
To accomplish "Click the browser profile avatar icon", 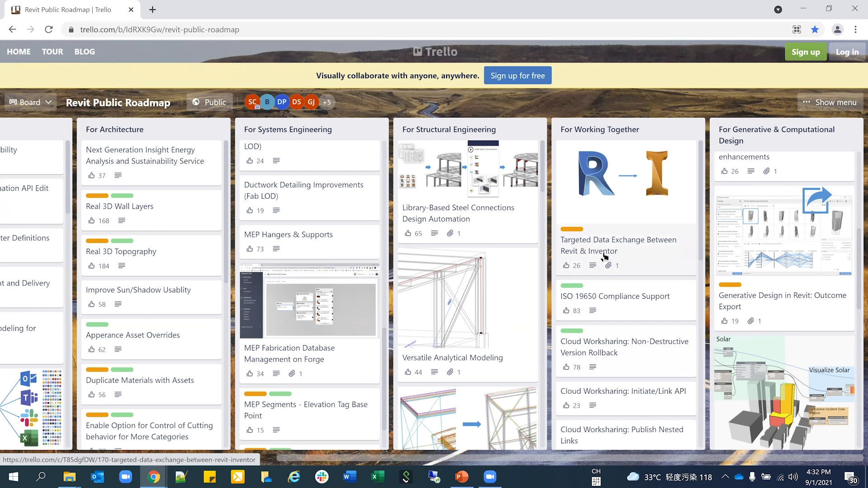I will click(837, 29).
